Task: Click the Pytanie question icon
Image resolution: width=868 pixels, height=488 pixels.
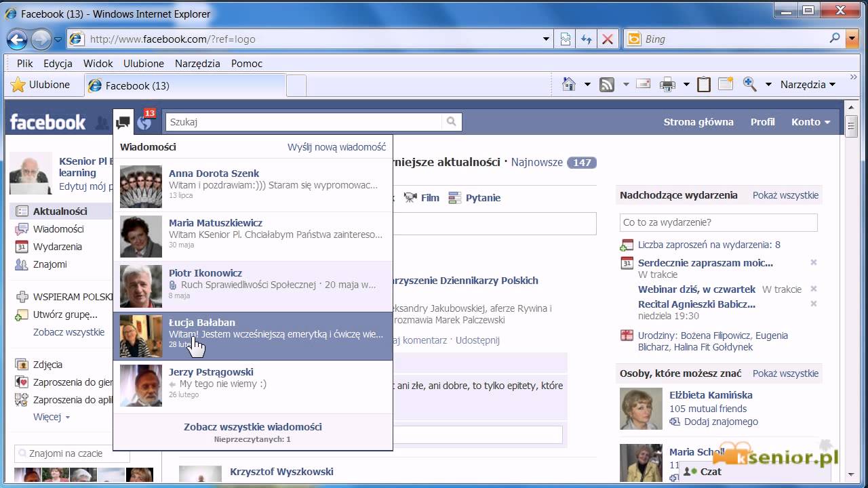Action: pos(455,197)
